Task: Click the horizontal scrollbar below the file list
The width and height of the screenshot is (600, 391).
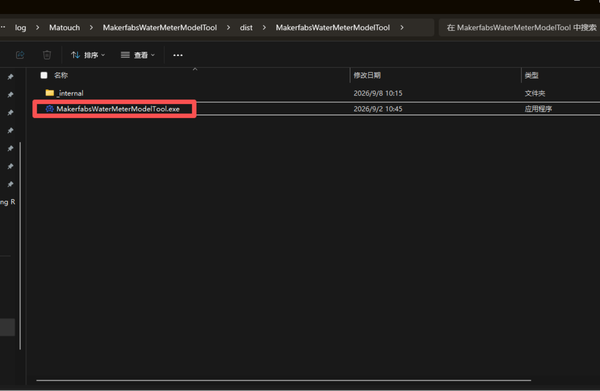Action: click(284, 380)
